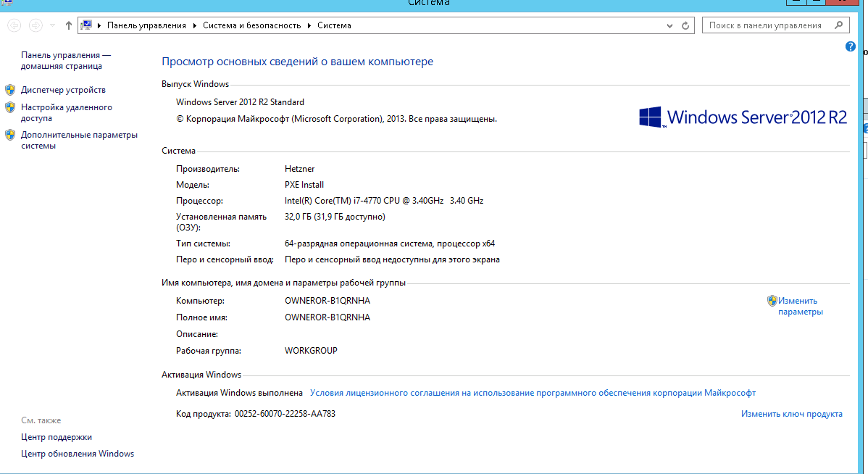Image resolution: width=868 pixels, height=474 pixels.
Task: Select full name OWNEROR-B1QRNHA next to Полное имя
Action: pos(327,317)
